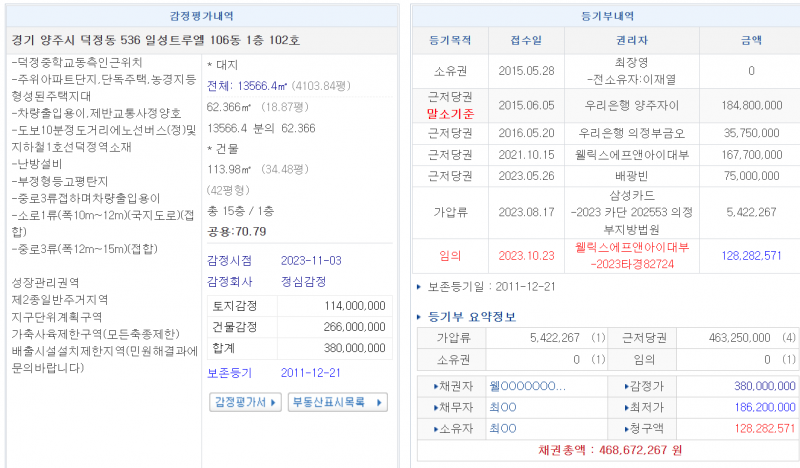Click the 감정시점 date 2023-11-03

tap(312, 260)
